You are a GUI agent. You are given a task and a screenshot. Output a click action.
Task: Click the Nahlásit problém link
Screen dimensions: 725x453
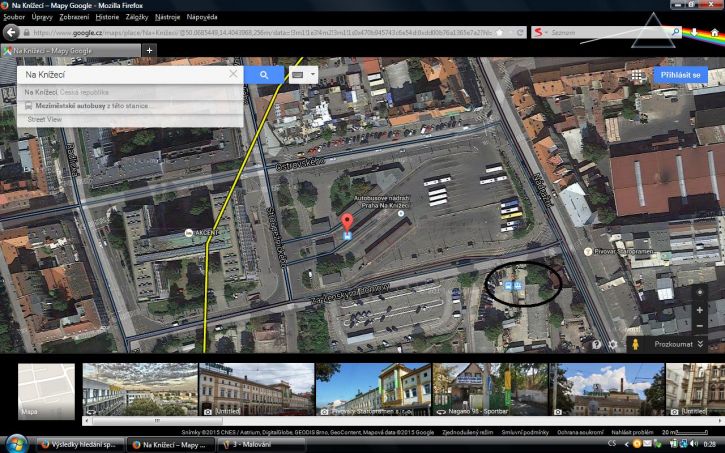tap(632, 433)
